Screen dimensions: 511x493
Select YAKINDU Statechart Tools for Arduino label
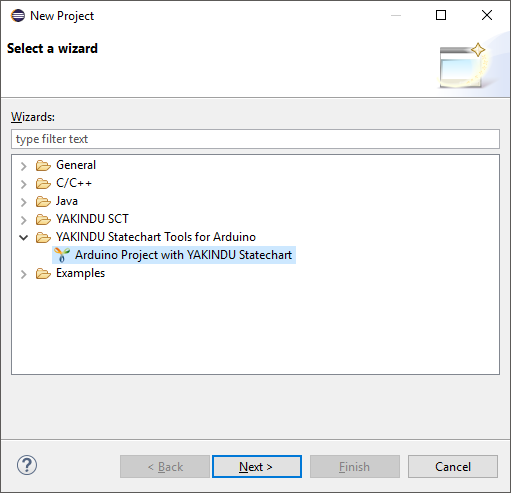[x=156, y=237]
